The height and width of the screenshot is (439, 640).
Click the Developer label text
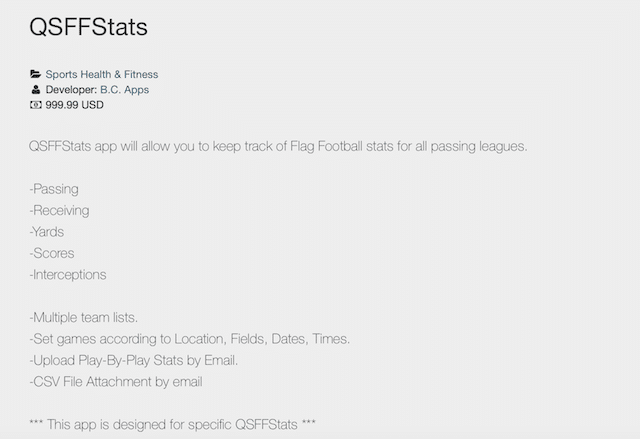[x=71, y=90]
